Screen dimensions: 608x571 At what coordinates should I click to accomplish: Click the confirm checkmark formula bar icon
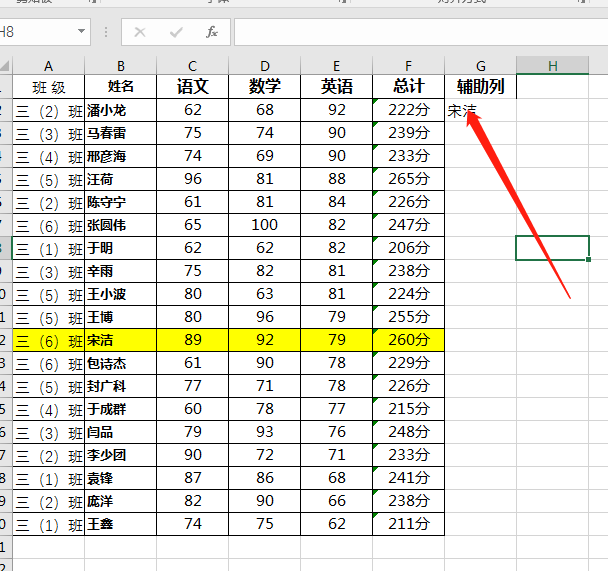[x=176, y=32]
